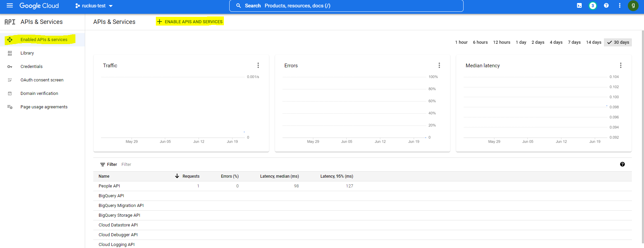Click the API section icon in sidebar header
The height and width of the screenshot is (248, 644).
click(x=10, y=22)
